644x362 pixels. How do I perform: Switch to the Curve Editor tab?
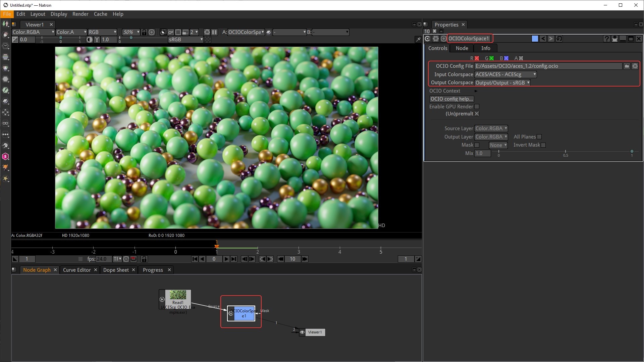(x=77, y=270)
